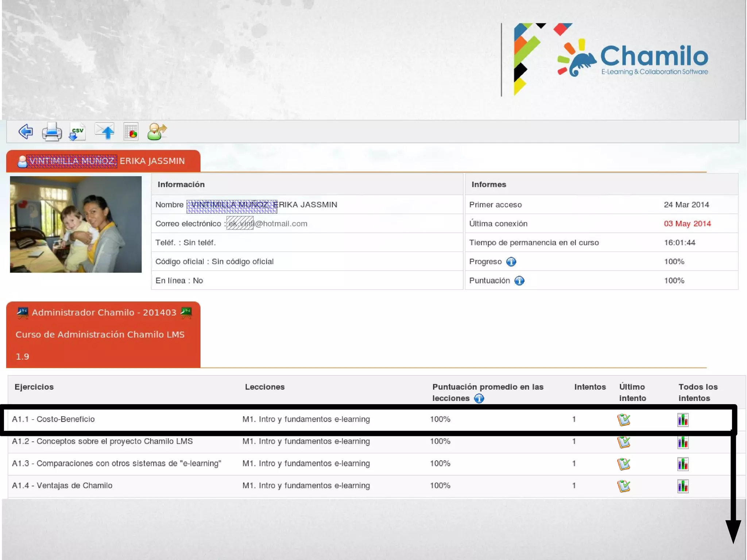Export the report via the CSV icon
Image resolution: width=747 pixels, height=560 pixels.
point(77,132)
